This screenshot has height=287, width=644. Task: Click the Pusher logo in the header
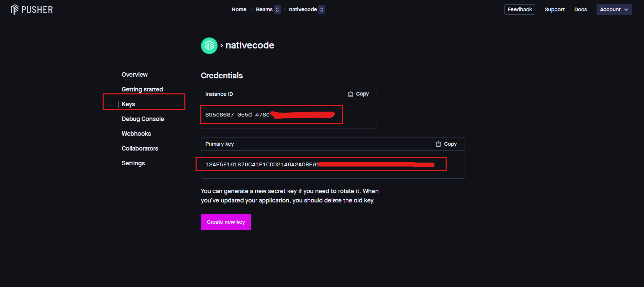click(32, 10)
